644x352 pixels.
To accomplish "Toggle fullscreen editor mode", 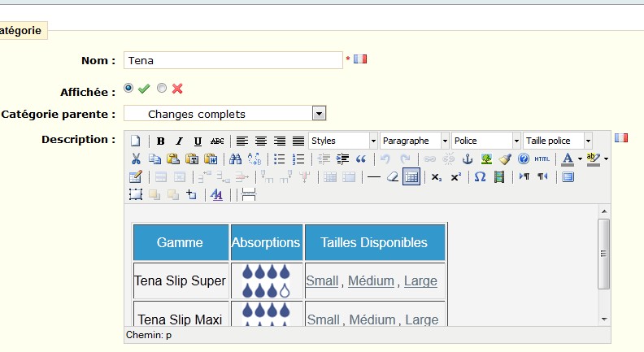I will (568, 177).
